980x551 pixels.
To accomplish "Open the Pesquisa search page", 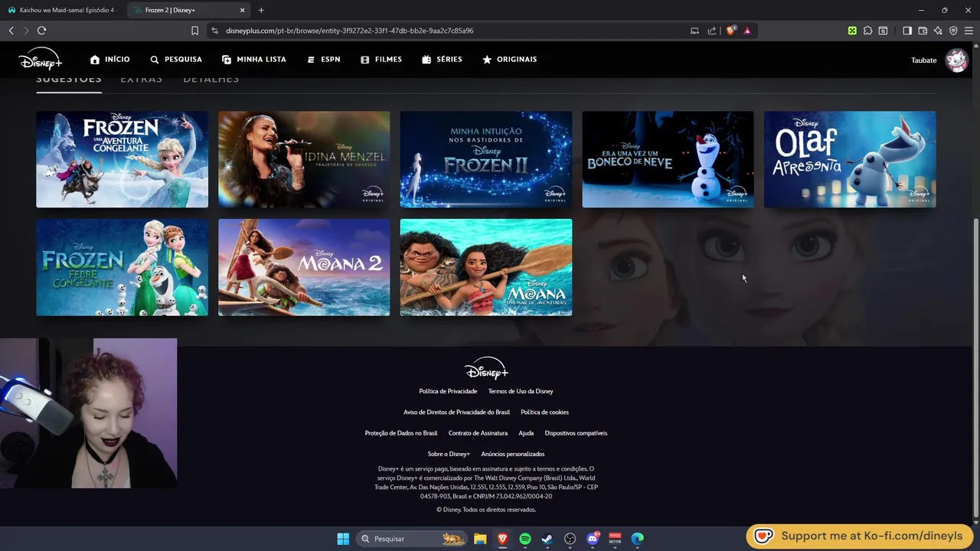I will 176,59.
